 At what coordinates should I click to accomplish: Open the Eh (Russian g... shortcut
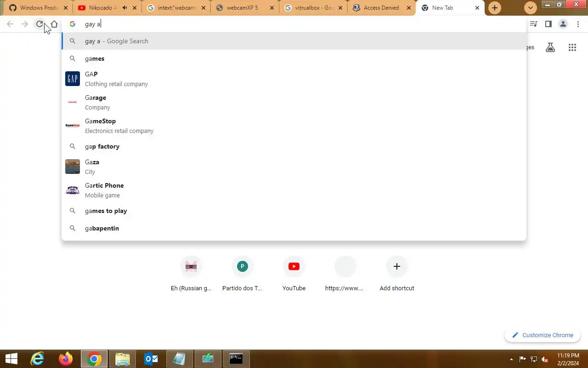pos(191,274)
